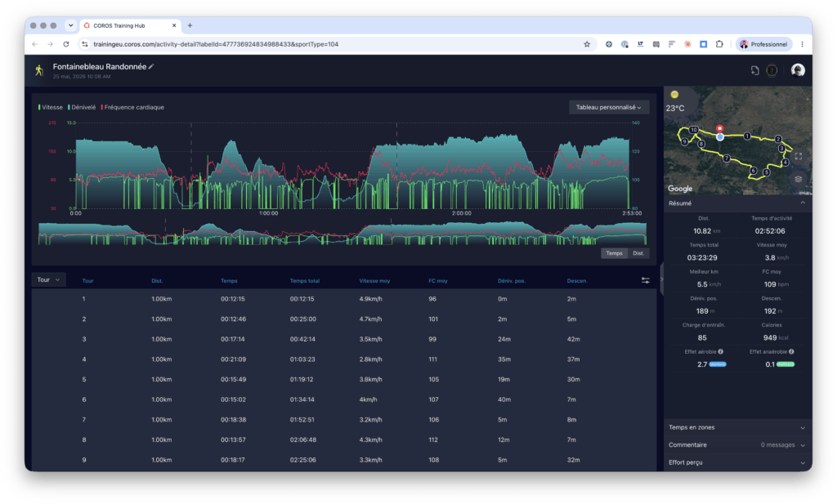Sort by Déniv. pos. column header
The width and height of the screenshot is (837, 504).
tap(512, 280)
